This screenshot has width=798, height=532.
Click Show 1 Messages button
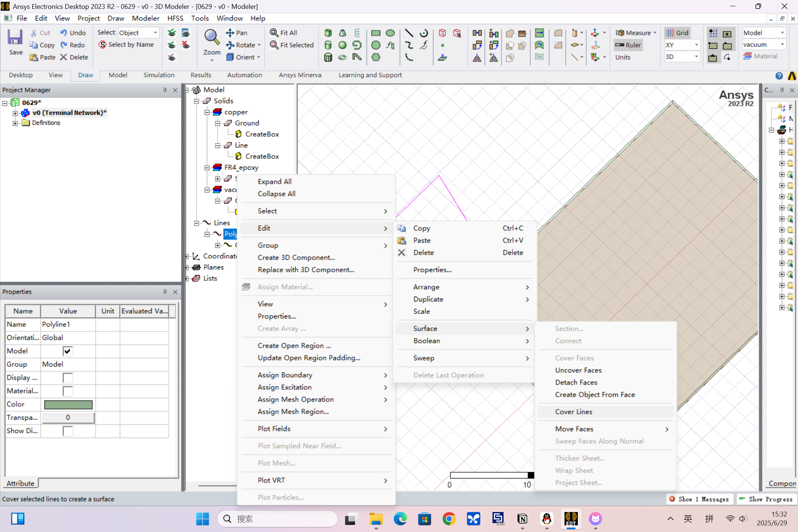[x=699, y=499]
